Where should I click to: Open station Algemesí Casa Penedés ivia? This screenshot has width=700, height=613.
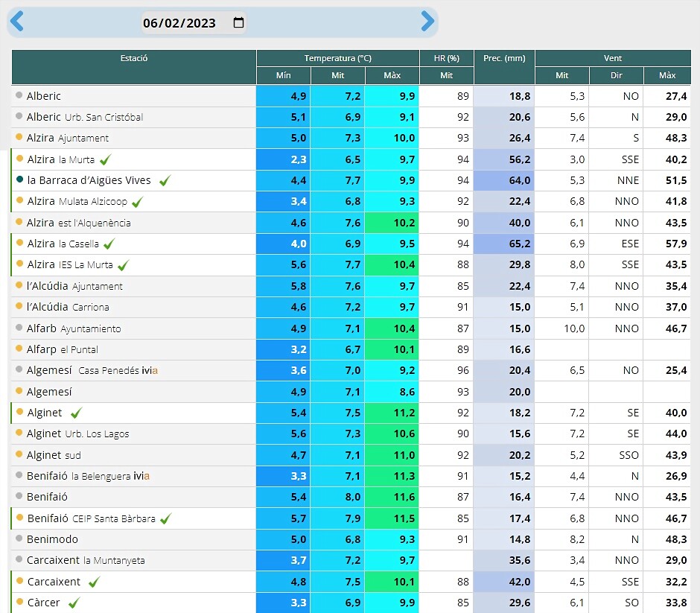point(92,371)
